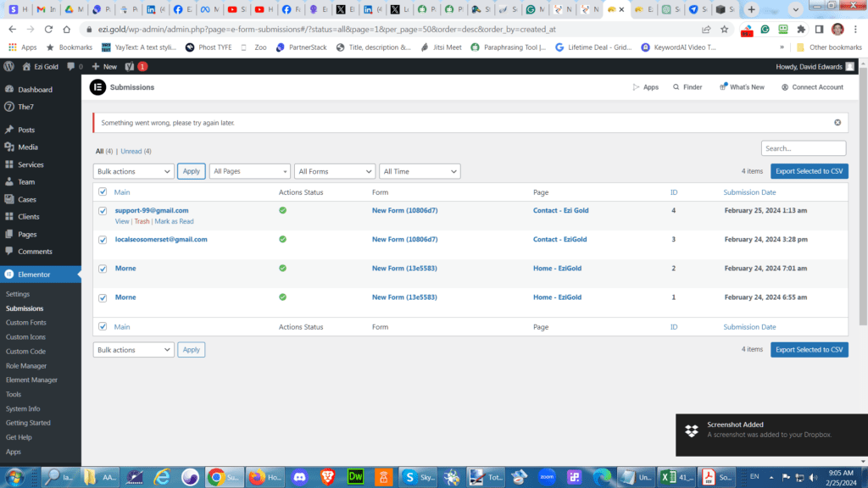This screenshot has width=868, height=488.
Task: Click the submissions Search field
Action: 803,148
